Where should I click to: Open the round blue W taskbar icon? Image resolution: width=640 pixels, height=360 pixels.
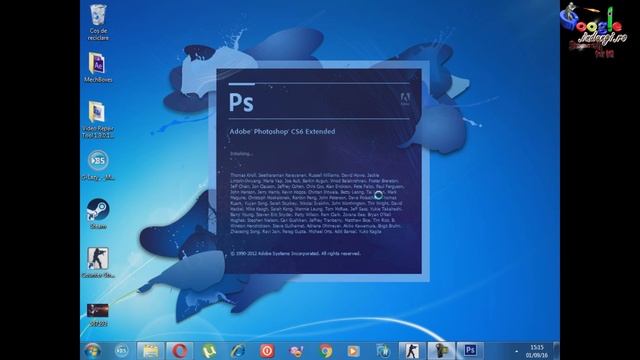pos(383,351)
